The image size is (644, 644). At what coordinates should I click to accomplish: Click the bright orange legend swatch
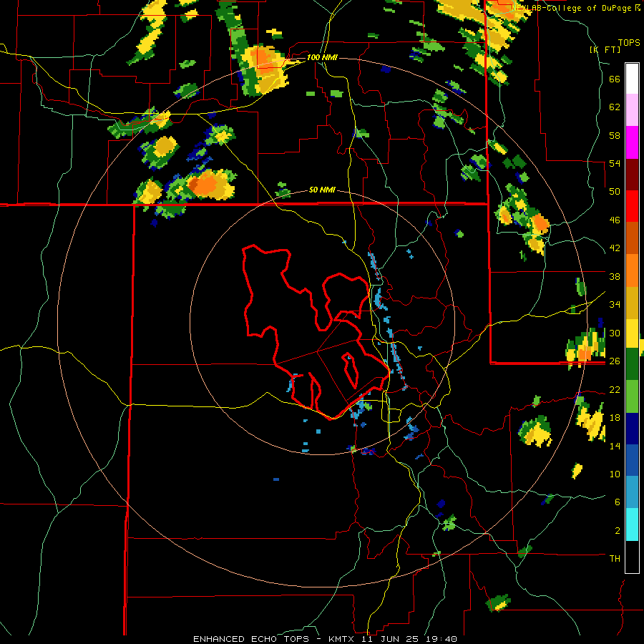click(x=632, y=270)
